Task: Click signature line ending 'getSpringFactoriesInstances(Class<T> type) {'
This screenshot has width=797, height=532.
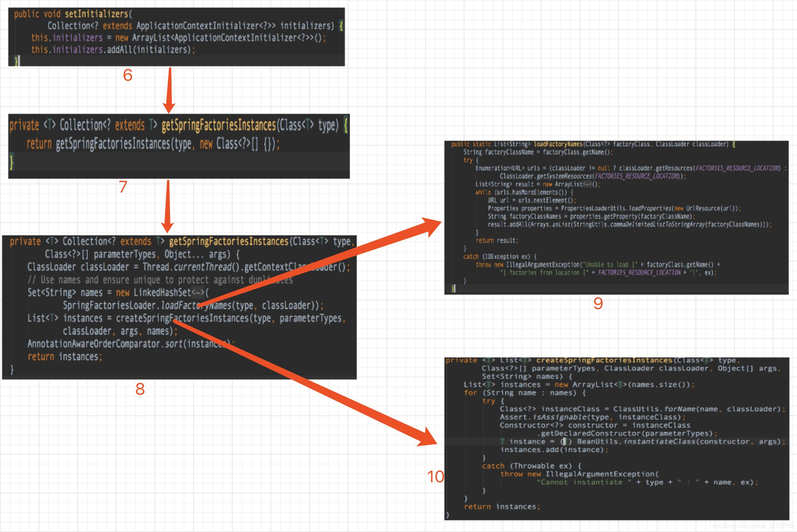Action: pyautogui.click(x=179, y=126)
